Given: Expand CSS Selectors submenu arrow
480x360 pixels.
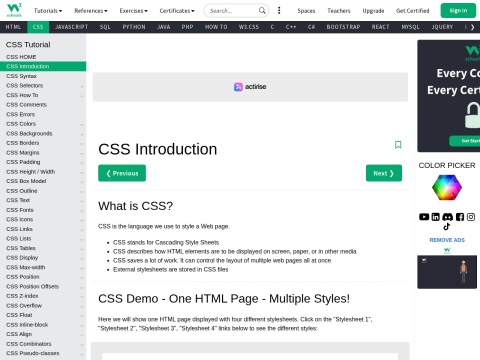Looking at the screenshot, I should click(x=82, y=86).
